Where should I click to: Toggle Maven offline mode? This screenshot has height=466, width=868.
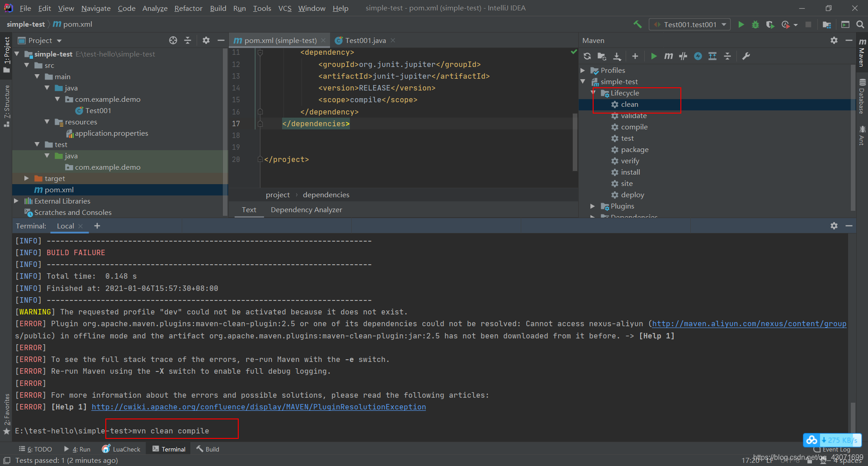point(698,56)
